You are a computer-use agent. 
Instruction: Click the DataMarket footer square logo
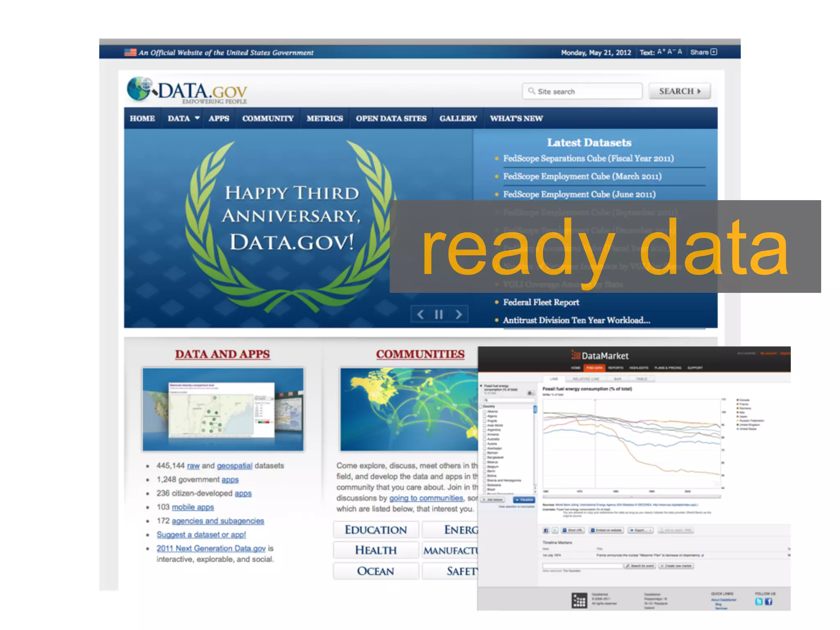579,600
